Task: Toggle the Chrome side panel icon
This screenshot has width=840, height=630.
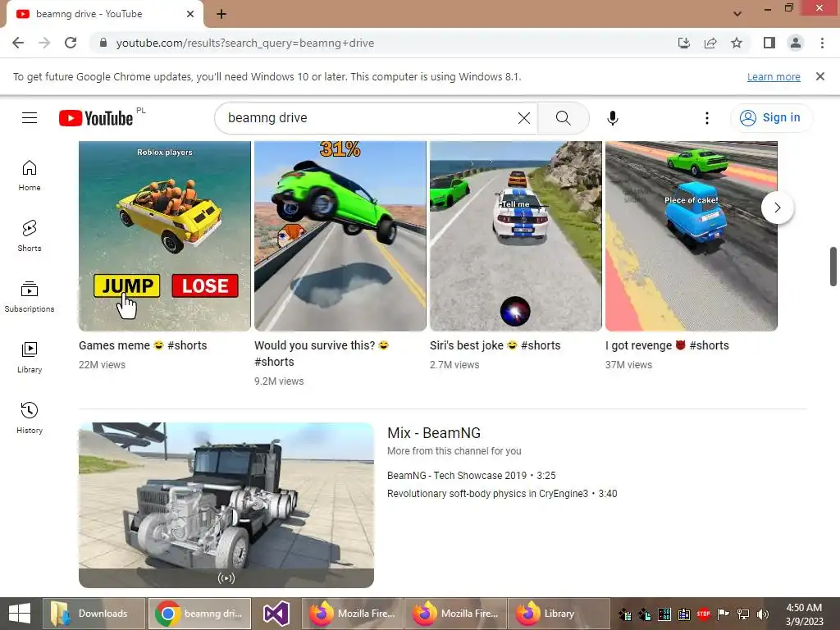Action: (x=769, y=43)
